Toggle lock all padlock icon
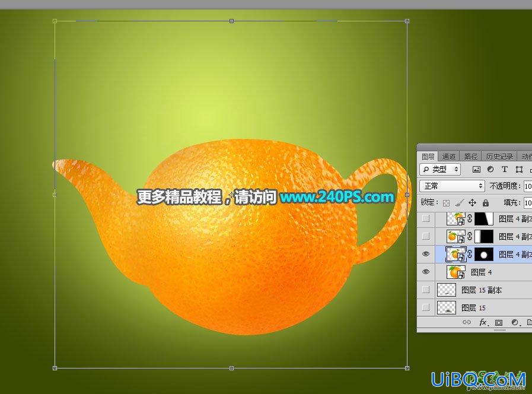This screenshot has height=394, width=532. pyautogui.click(x=486, y=203)
